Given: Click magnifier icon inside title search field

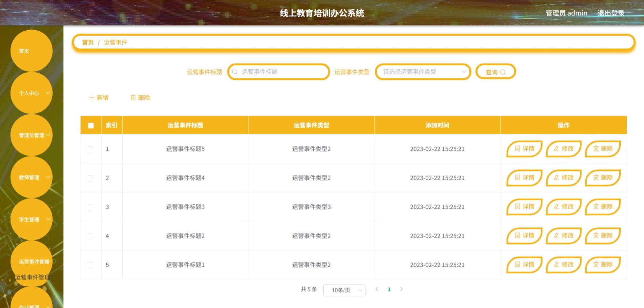Looking at the screenshot, I should (235, 72).
